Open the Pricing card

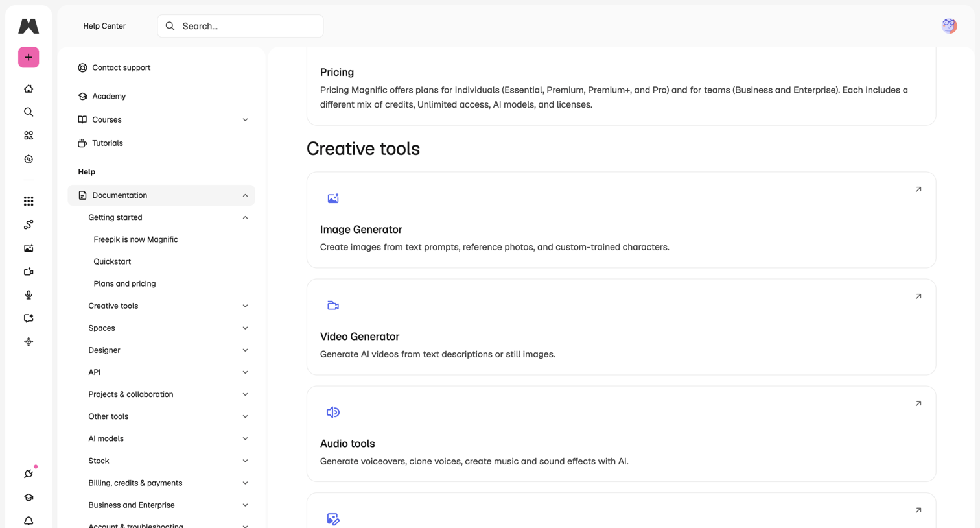coord(621,87)
